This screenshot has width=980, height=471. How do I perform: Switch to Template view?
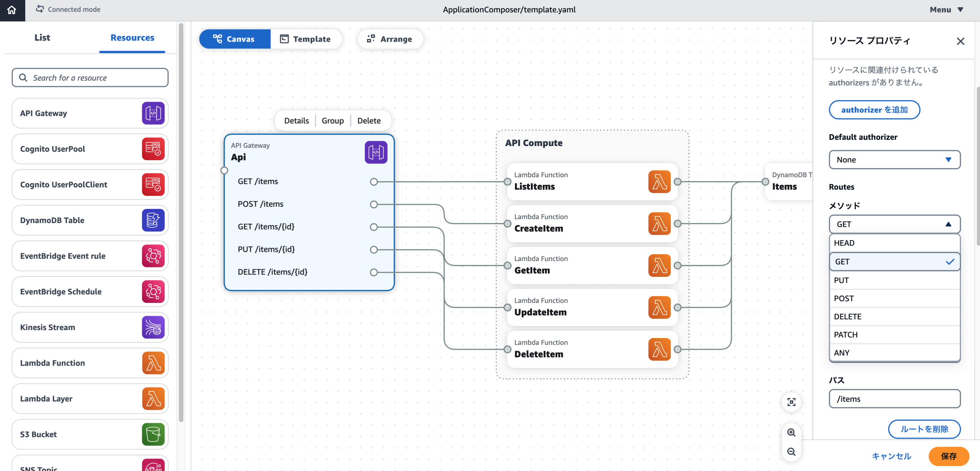(306, 39)
